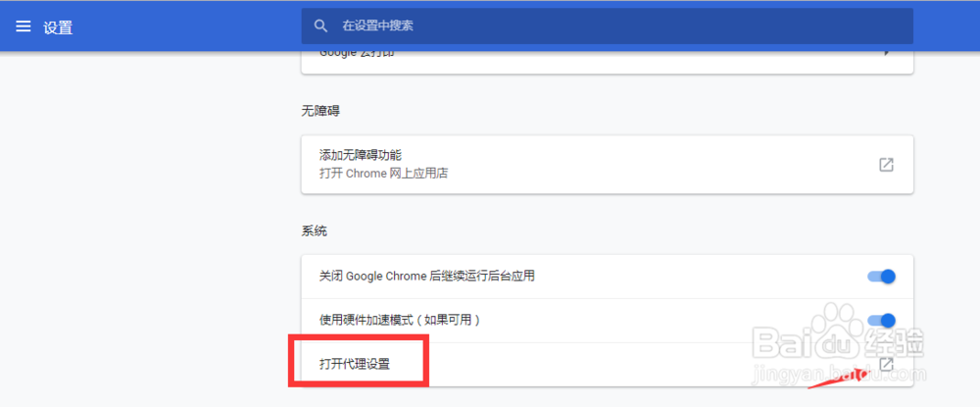Screen dimensions: 980x407
Task: Focus the settings search field
Action: click(607, 26)
